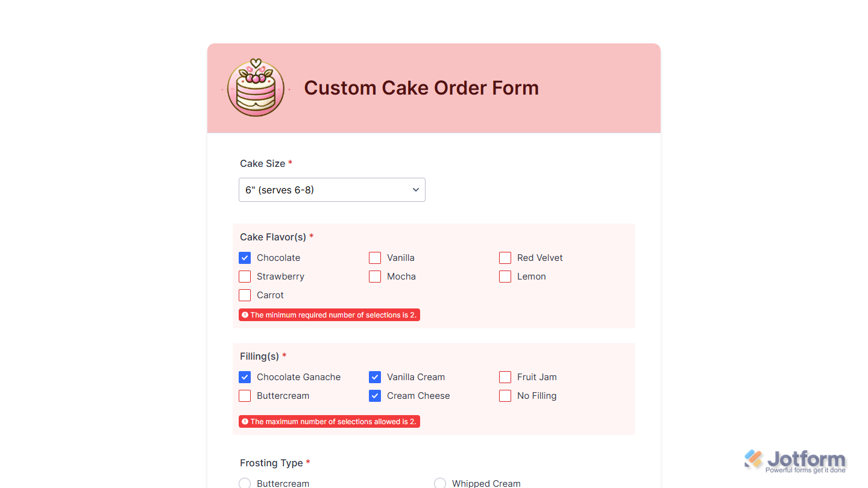Select the Buttercream frosting radio button

coord(245,483)
